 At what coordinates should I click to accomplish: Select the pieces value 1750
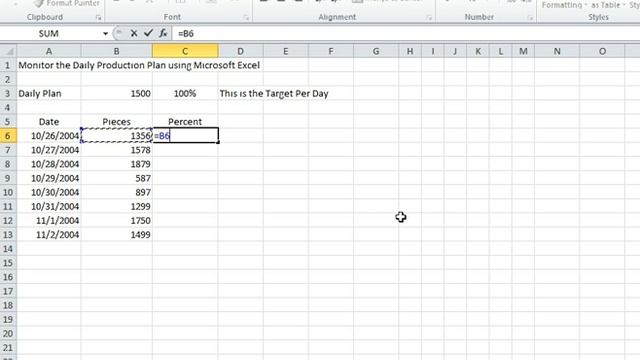[x=116, y=220]
